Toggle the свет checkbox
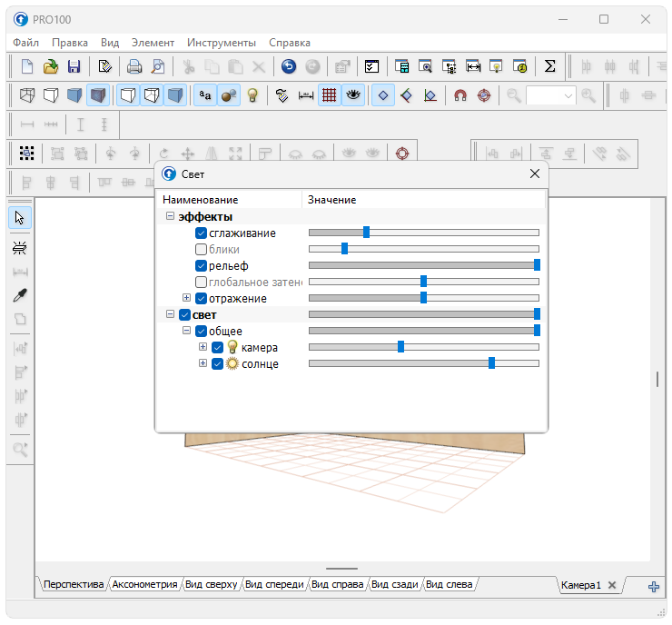 pos(184,314)
